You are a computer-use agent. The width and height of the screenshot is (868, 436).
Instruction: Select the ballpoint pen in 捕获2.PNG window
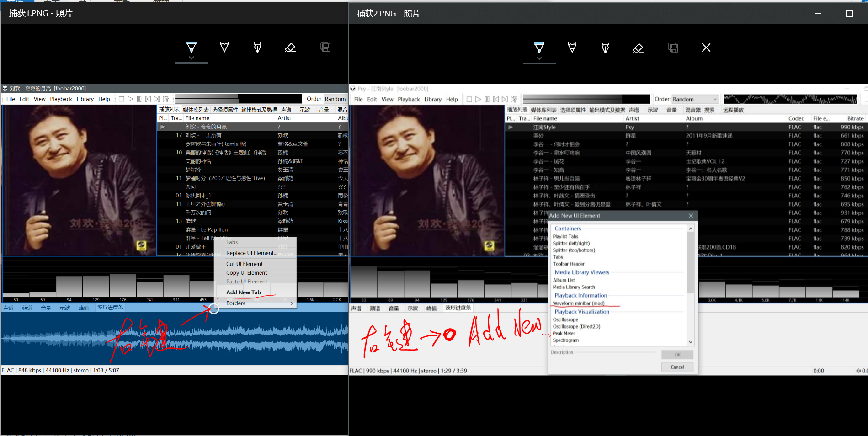(539, 47)
